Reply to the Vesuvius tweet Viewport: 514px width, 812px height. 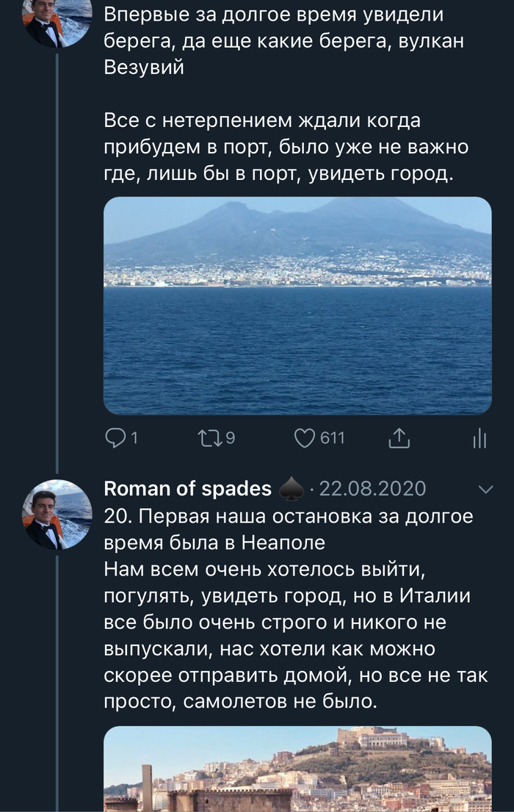[116, 438]
